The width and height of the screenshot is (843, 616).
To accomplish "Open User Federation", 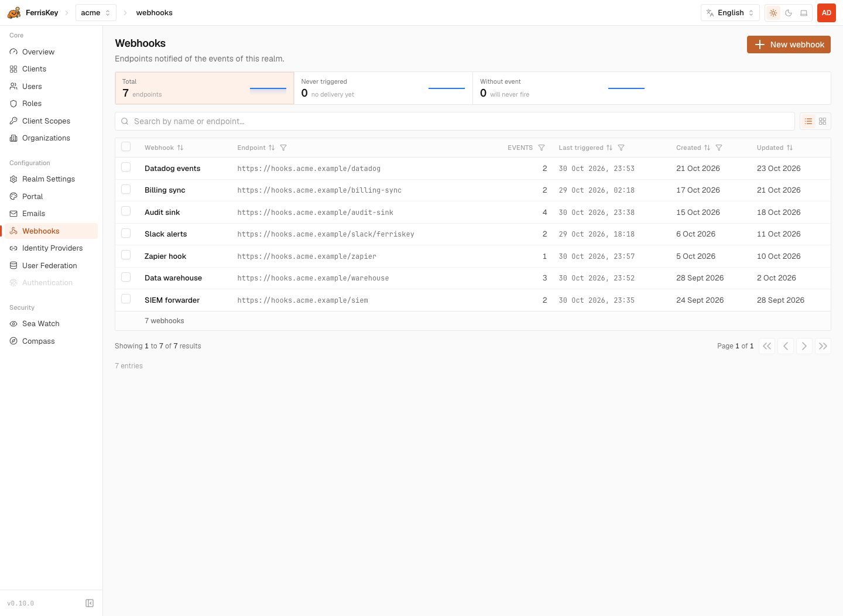I will [52, 266].
